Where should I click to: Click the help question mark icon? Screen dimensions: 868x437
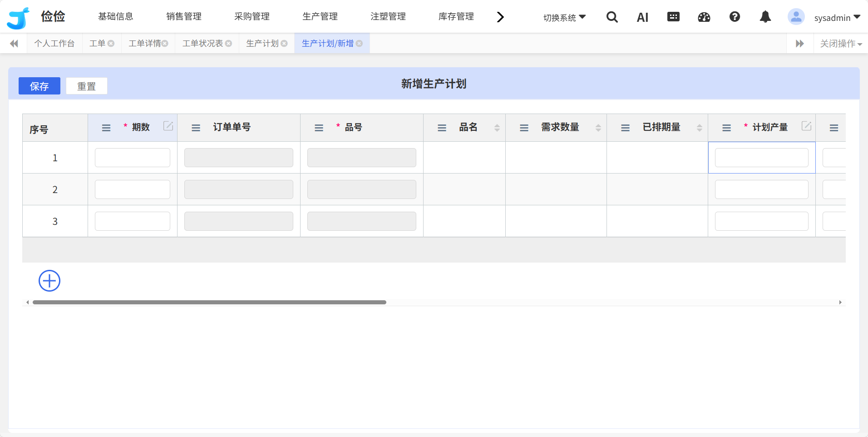pyautogui.click(x=735, y=17)
